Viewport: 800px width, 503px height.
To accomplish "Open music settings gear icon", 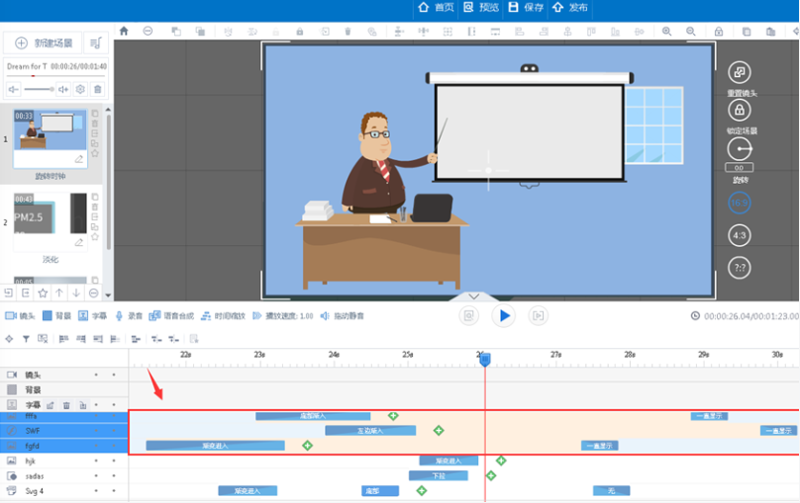I will tap(80, 89).
